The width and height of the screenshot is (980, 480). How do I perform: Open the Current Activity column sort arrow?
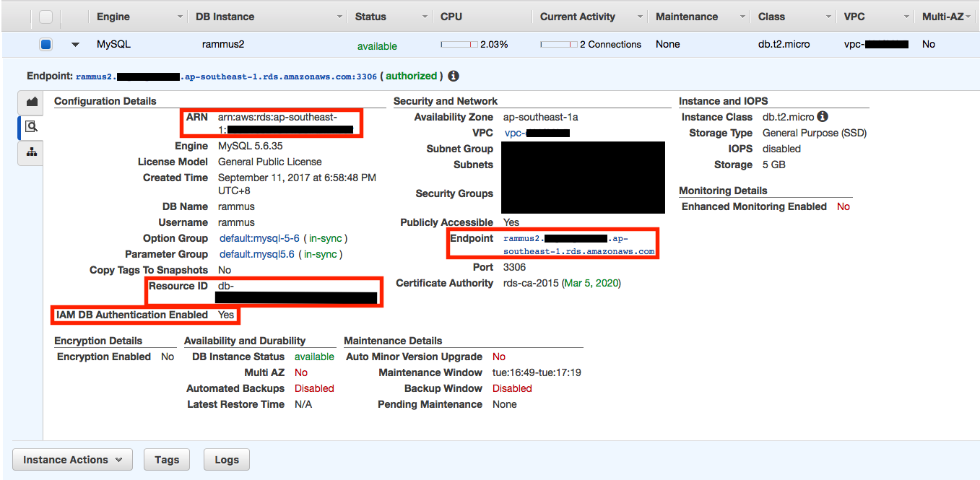(x=640, y=17)
